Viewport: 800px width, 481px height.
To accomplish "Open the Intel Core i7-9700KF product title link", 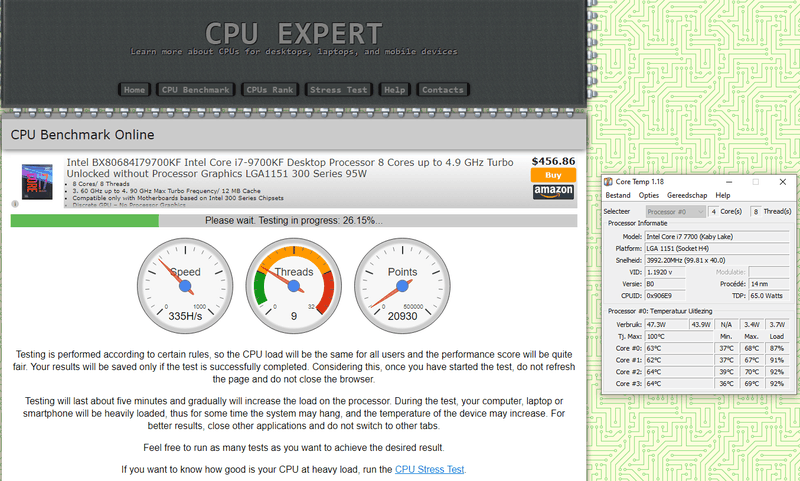I will (x=290, y=168).
